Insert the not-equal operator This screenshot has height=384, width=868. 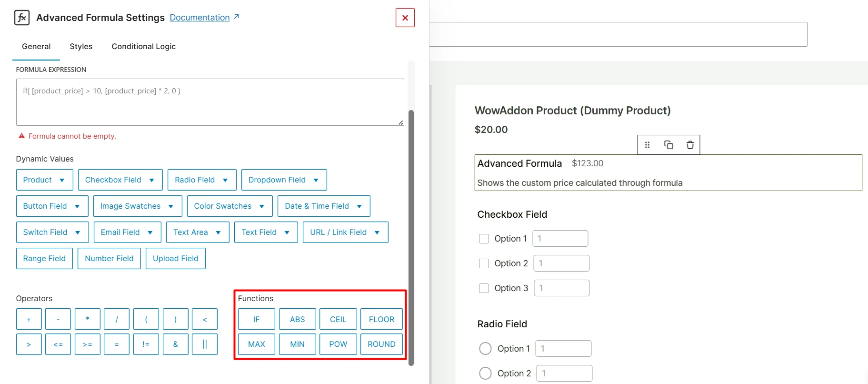click(x=146, y=344)
